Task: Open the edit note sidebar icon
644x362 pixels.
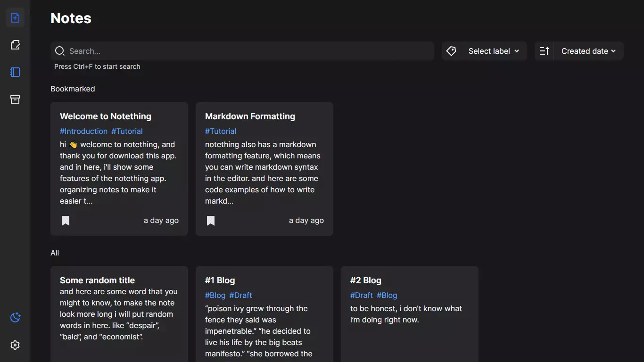Action: click(x=15, y=45)
